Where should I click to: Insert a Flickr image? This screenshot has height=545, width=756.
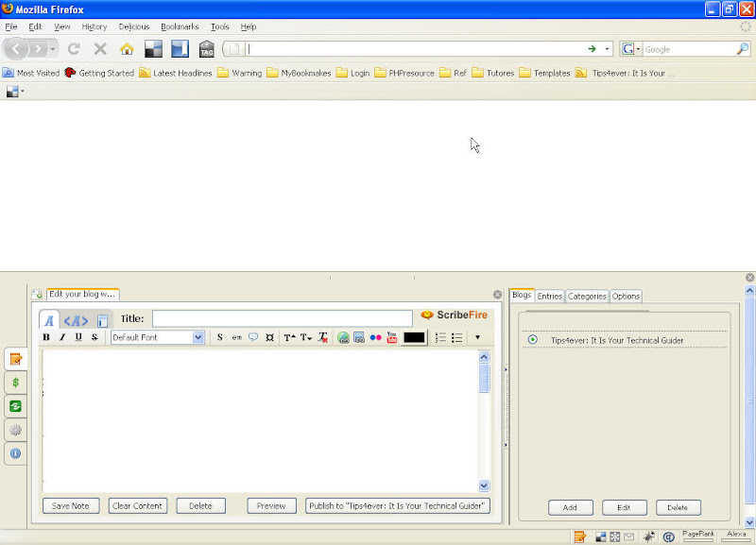[375, 337]
